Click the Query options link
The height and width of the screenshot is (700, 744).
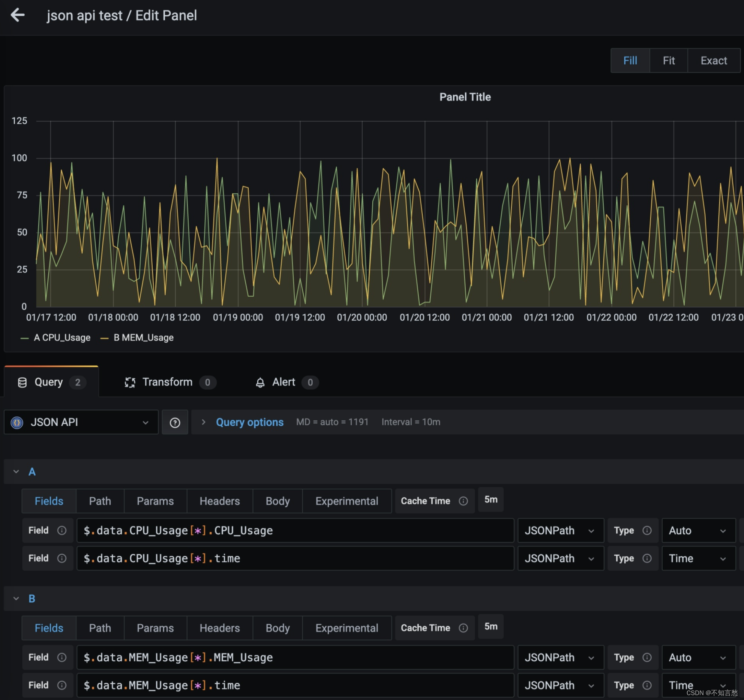[250, 422]
